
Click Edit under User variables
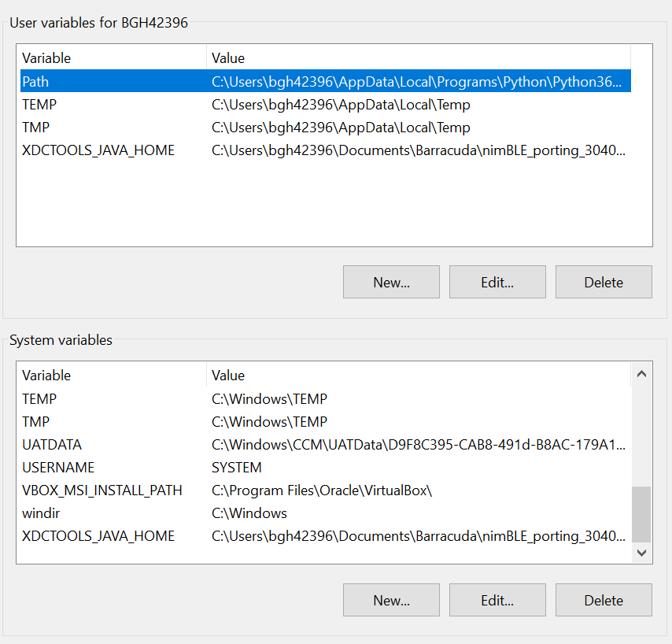(497, 283)
